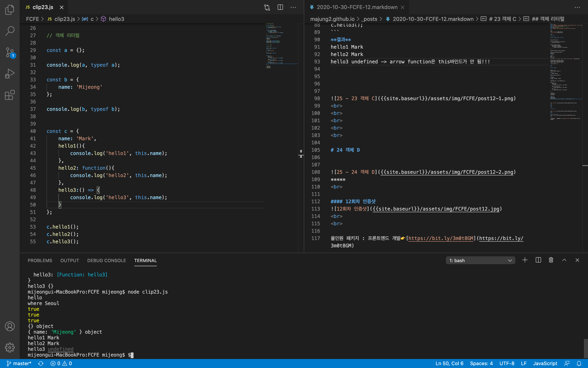
Task: Click the markdown editor minimap
Action: pos(566,72)
